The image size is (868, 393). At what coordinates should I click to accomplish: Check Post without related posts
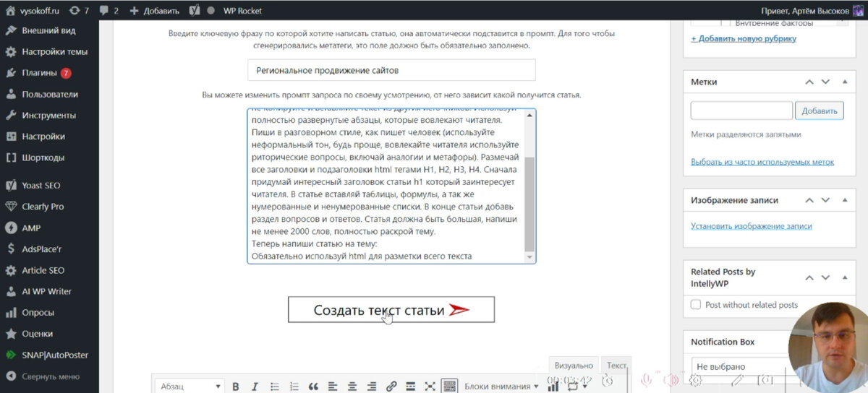[696, 305]
